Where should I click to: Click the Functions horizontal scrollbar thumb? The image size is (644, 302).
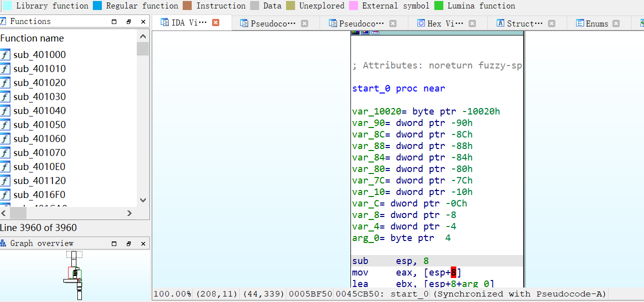coord(18,213)
